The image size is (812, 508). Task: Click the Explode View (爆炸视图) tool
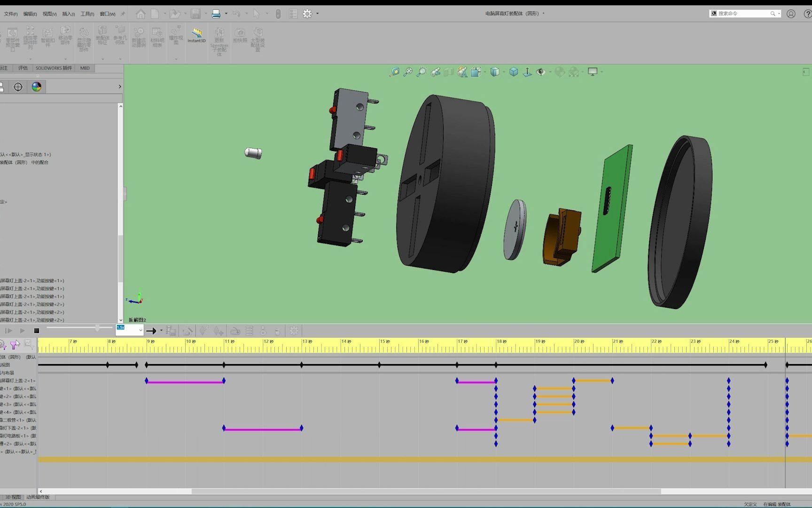click(x=176, y=36)
